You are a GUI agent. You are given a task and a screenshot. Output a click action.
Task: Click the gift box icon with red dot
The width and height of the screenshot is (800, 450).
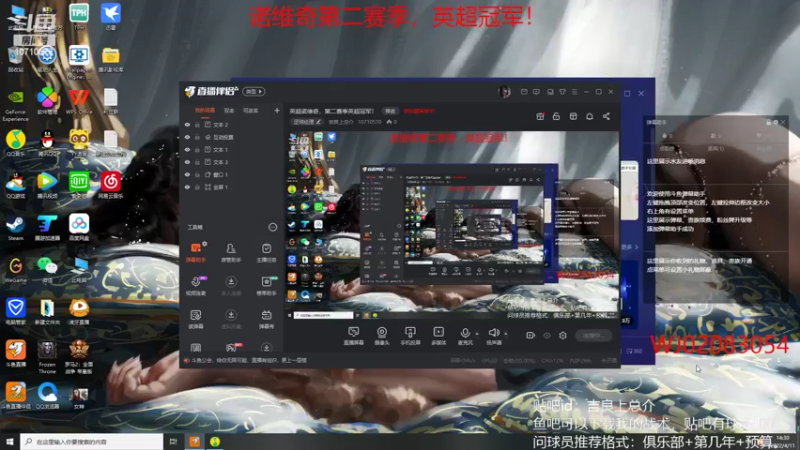(x=540, y=116)
